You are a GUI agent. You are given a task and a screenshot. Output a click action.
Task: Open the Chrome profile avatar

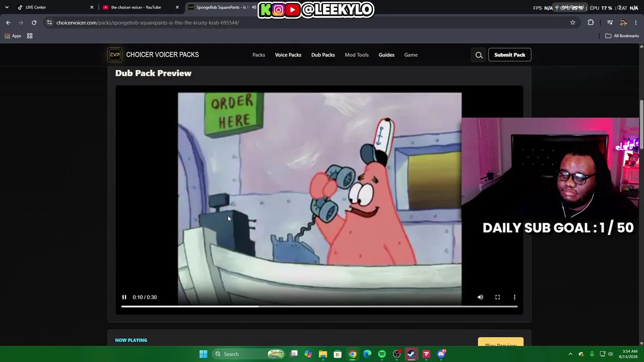pyautogui.click(x=623, y=23)
